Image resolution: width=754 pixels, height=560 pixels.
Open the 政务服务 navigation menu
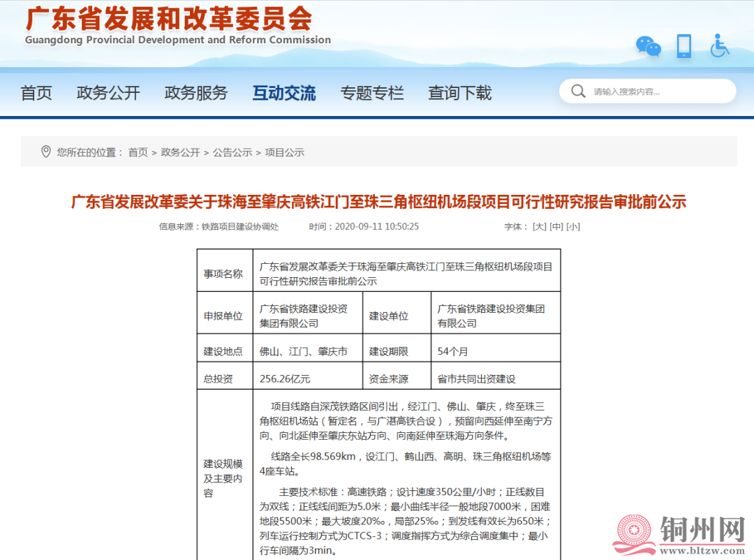196,93
